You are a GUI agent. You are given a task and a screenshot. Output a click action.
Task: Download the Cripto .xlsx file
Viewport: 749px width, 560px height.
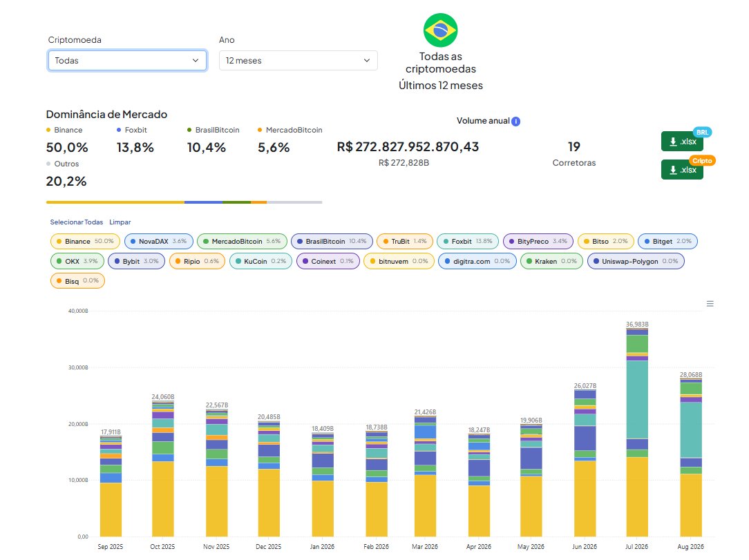click(682, 169)
